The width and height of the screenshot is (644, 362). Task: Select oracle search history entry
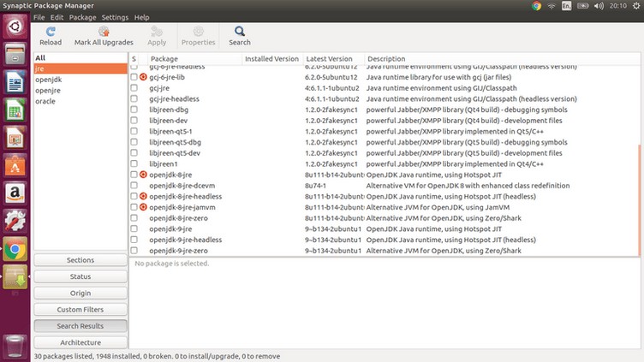[x=80, y=101]
